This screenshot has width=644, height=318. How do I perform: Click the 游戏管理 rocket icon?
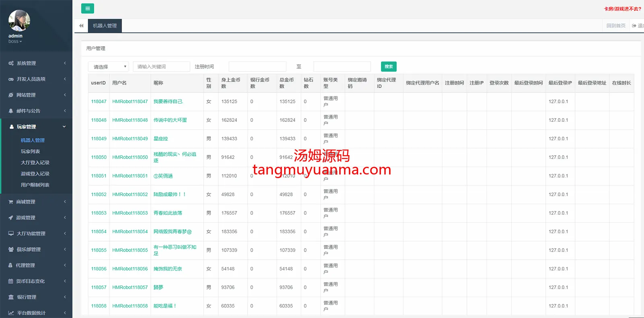click(x=11, y=217)
